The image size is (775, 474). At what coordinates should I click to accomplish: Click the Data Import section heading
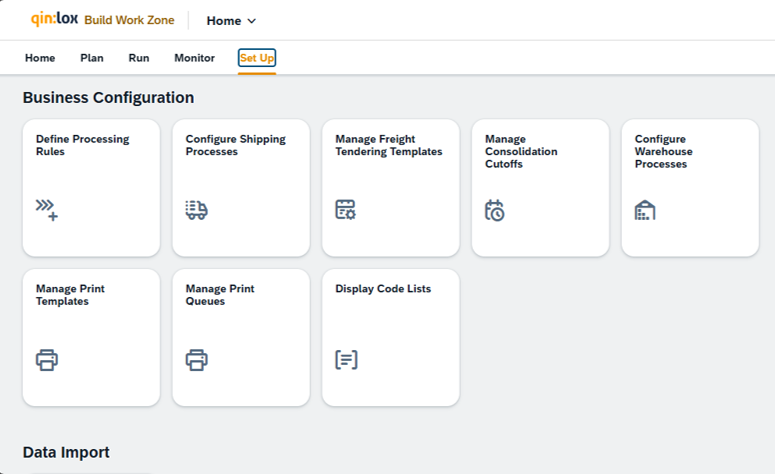[66, 452]
